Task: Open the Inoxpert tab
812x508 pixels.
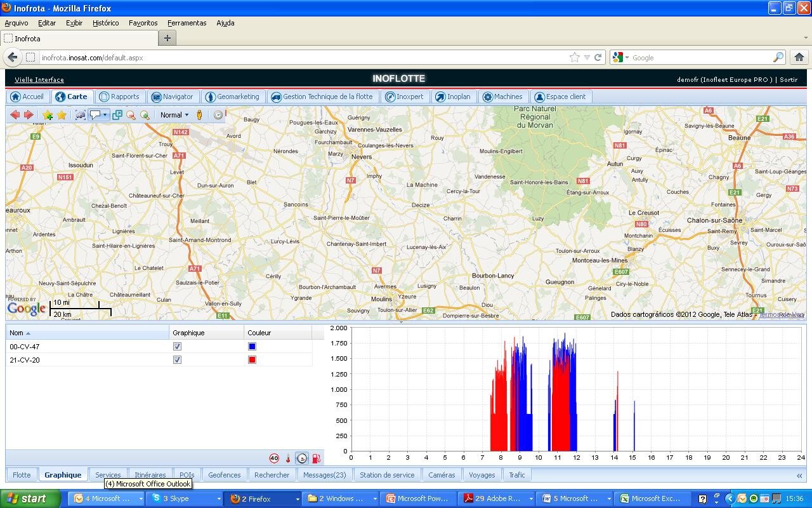Action: pyautogui.click(x=405, y=97)
